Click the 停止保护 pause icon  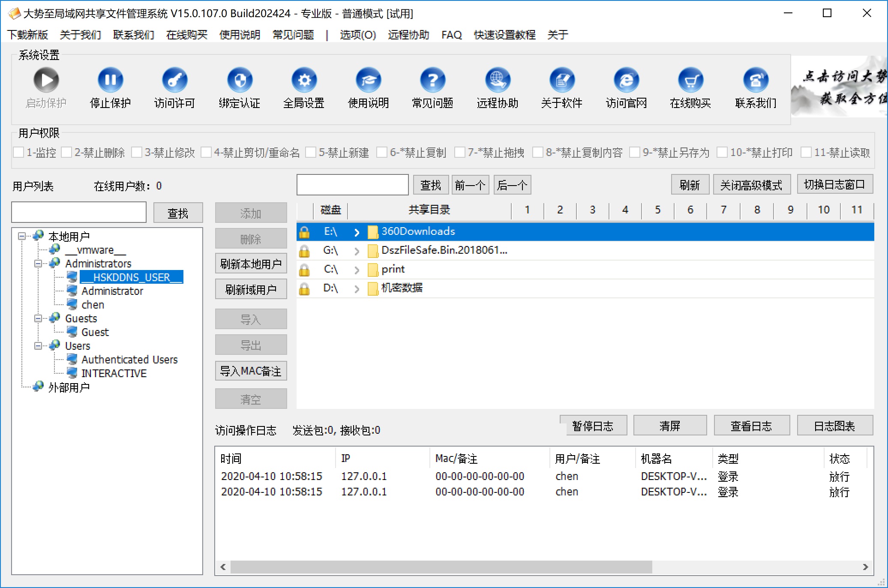coord(111,80)
